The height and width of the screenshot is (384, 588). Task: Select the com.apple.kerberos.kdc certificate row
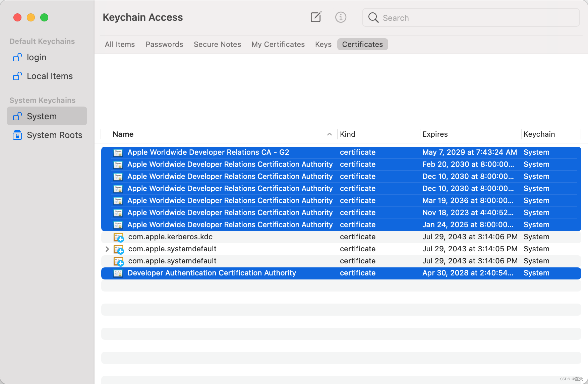point(341,237)
